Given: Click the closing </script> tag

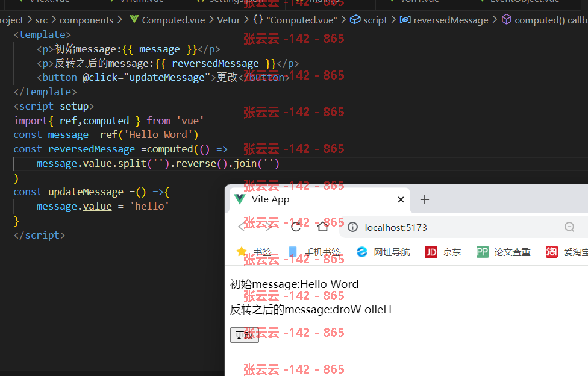Looking at the screenshot, I should (x=39, y=235).
